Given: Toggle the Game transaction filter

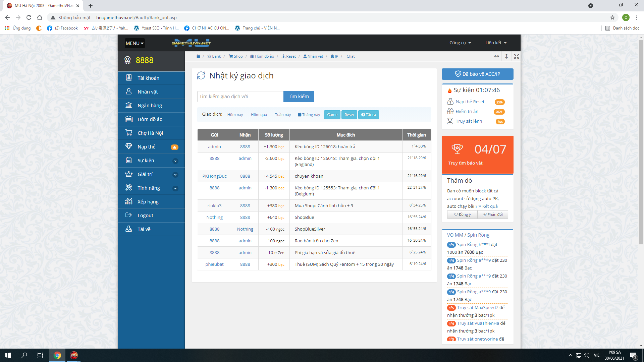Looking at the screenshot, I should [x=332, y=115].
